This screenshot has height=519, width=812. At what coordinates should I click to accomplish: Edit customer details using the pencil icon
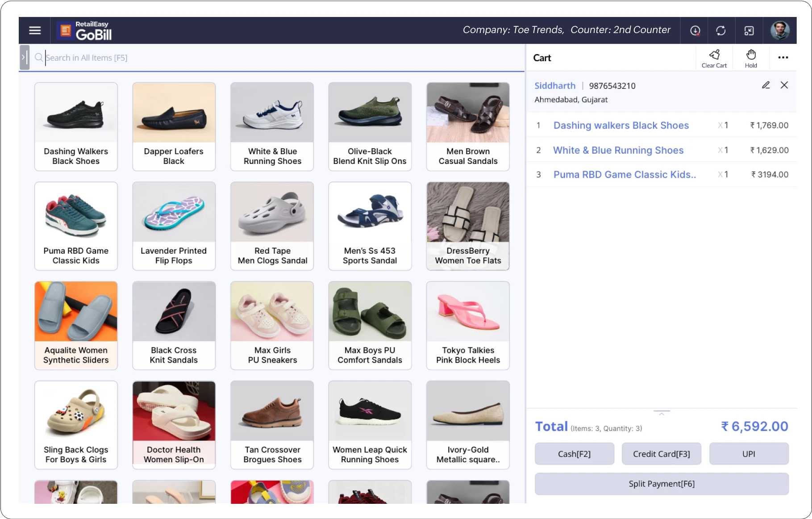(766, 85)
